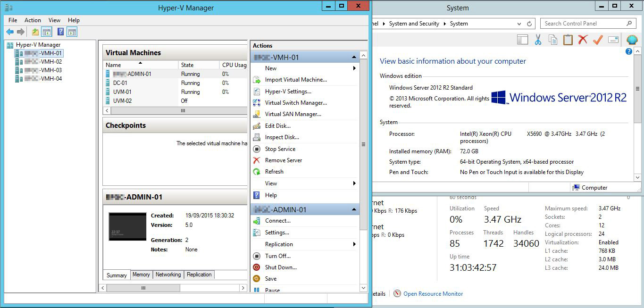Open the address bar history dropdown
Viewport: 644px width, 308px height.
click(519, 24)
